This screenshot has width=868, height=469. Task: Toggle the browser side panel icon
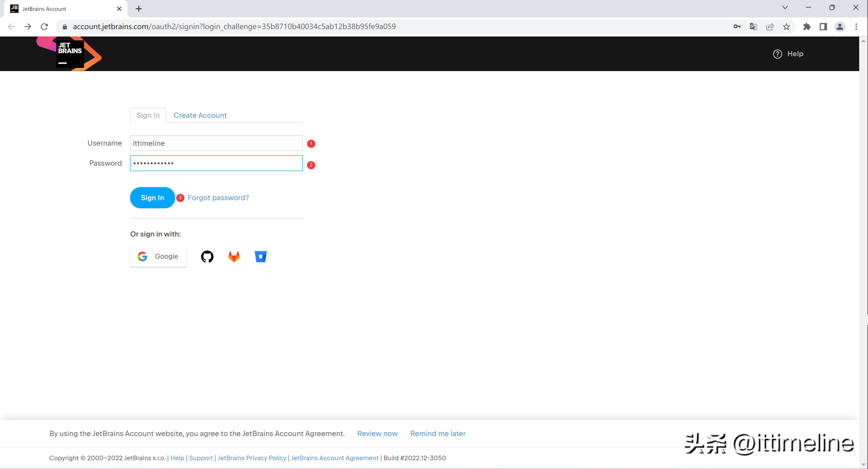(x=823, y=27)
